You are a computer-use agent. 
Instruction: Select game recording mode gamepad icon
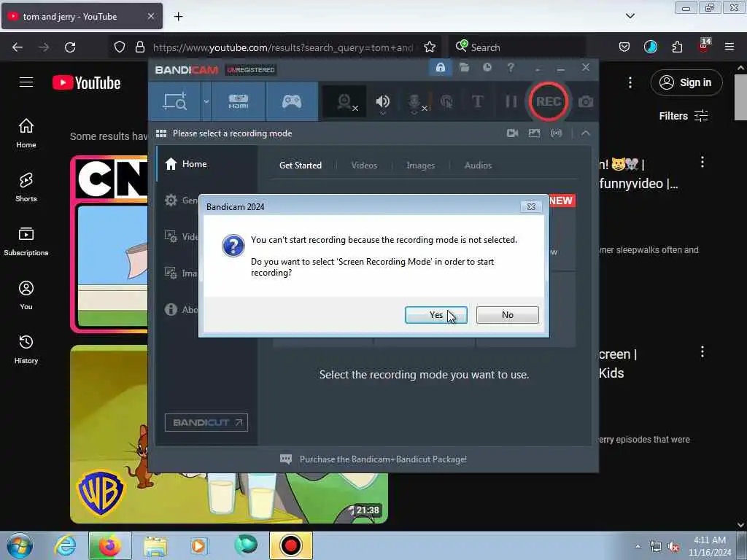(292, 101)
